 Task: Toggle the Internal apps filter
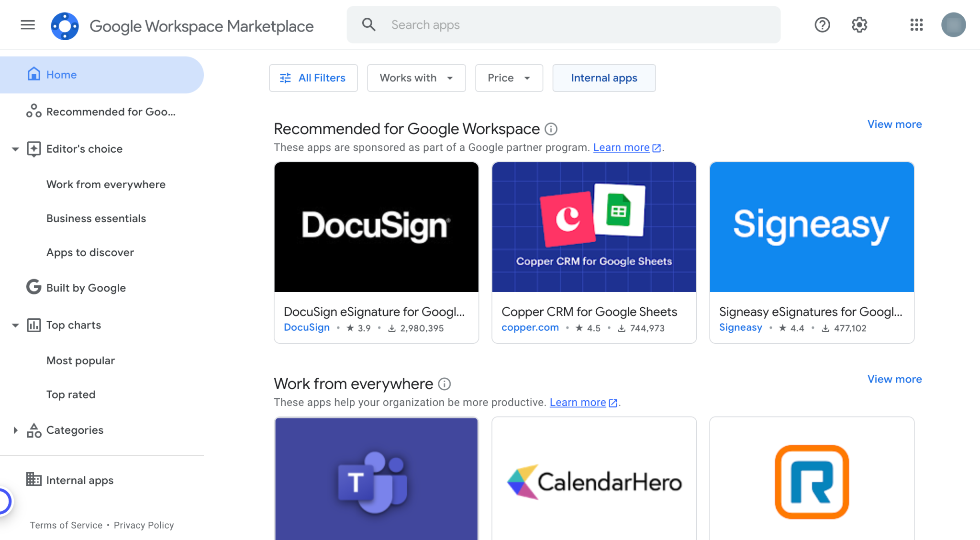603,78
